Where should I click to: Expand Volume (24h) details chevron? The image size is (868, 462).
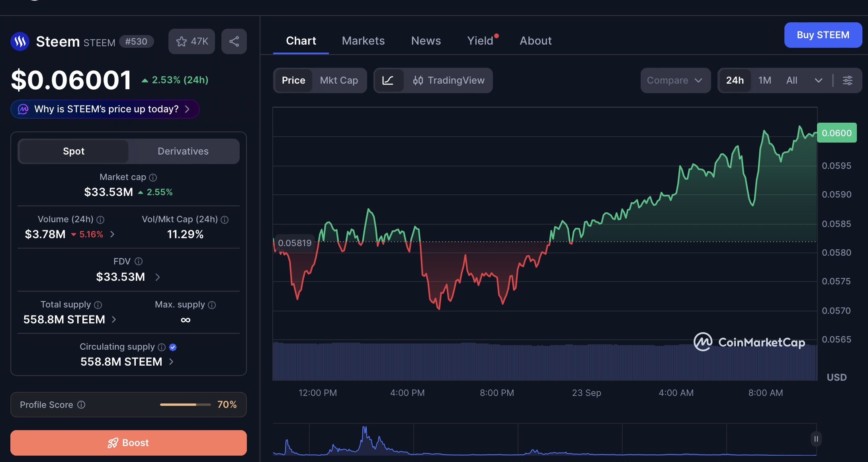pyautogui.click(x=112, y=234)
